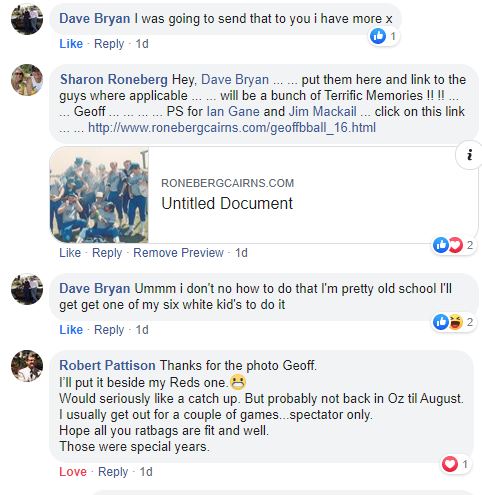Viewport: 482px width, 495px height.
Task: Reply to Robert Pattison's comment
Action: (113, 472)
